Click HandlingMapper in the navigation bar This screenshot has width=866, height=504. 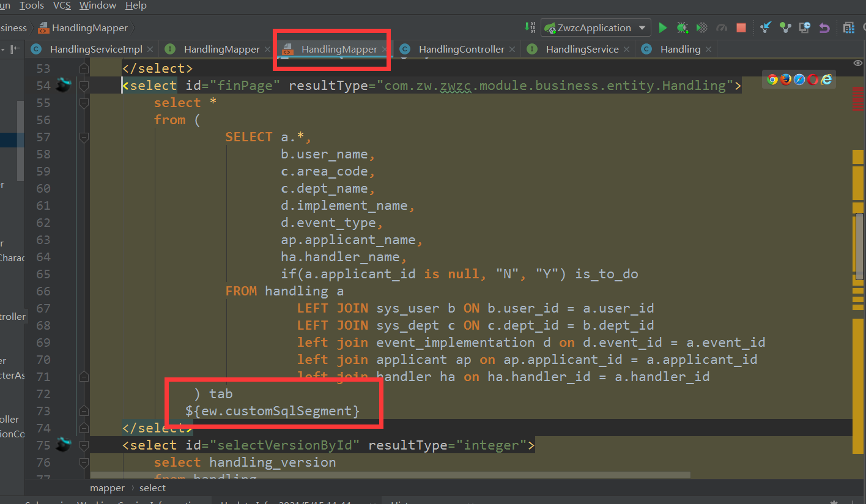point(83,28)
